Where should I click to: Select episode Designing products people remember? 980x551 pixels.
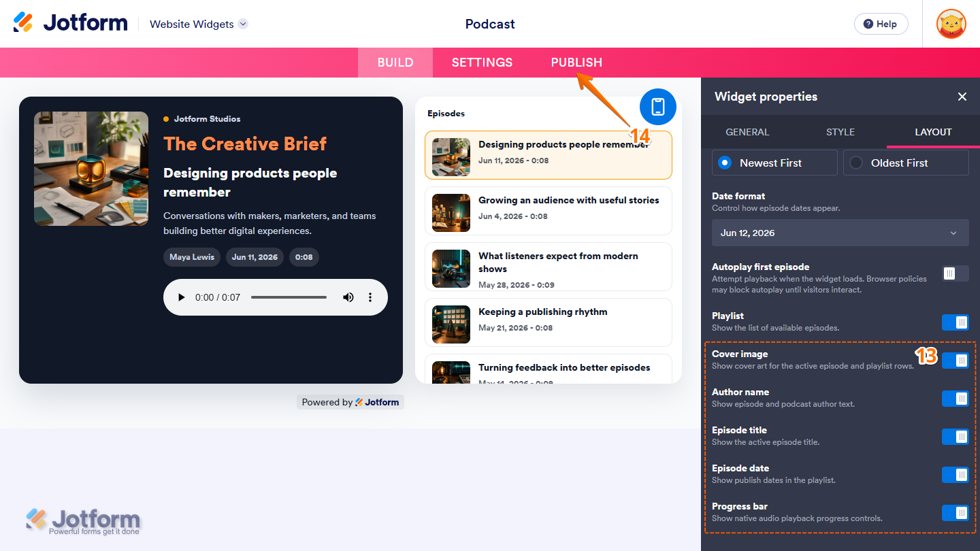point(549,155)
